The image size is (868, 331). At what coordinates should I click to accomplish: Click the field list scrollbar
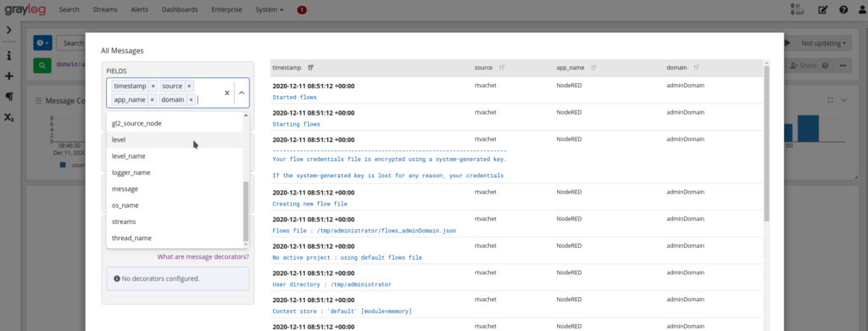point(246,211)
